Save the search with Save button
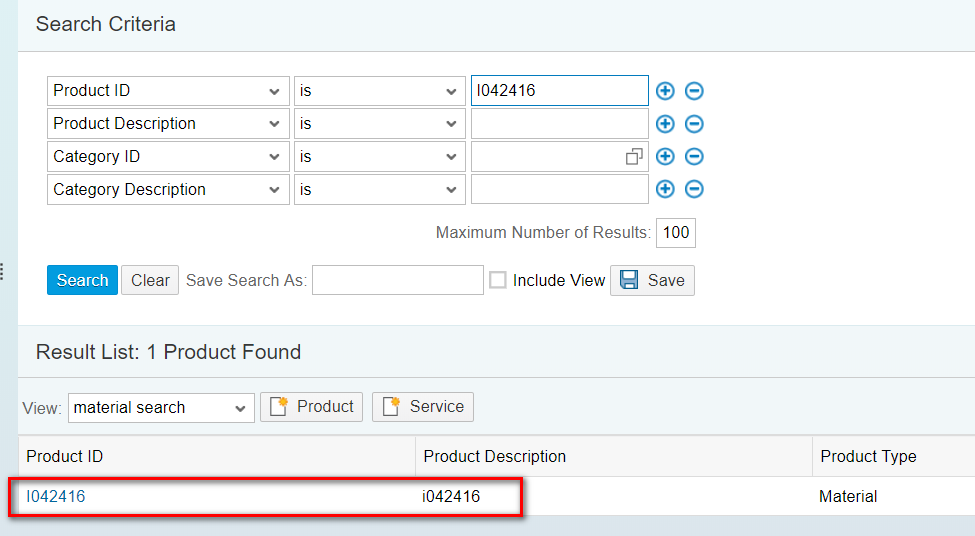975x536 pixels. pos(652,280)
